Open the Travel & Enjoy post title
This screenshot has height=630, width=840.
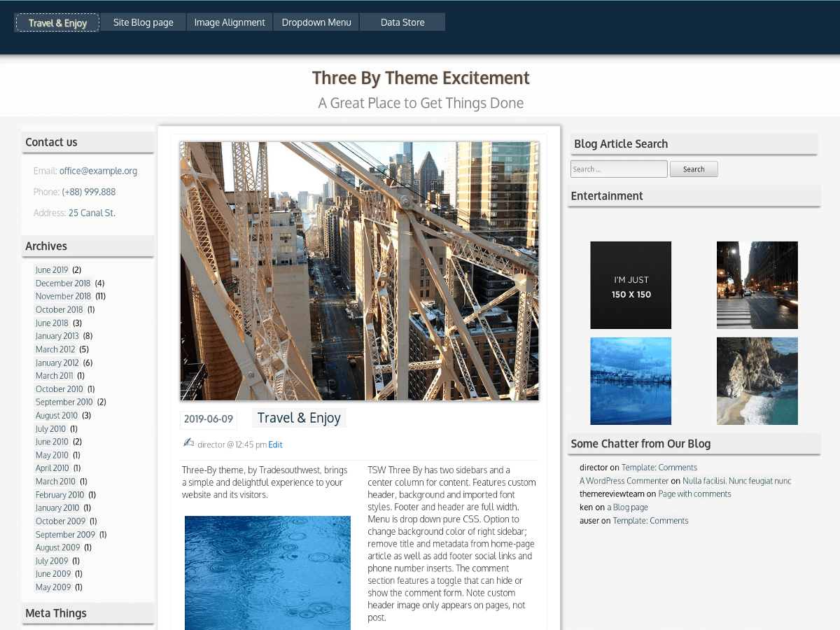point(299,418)
